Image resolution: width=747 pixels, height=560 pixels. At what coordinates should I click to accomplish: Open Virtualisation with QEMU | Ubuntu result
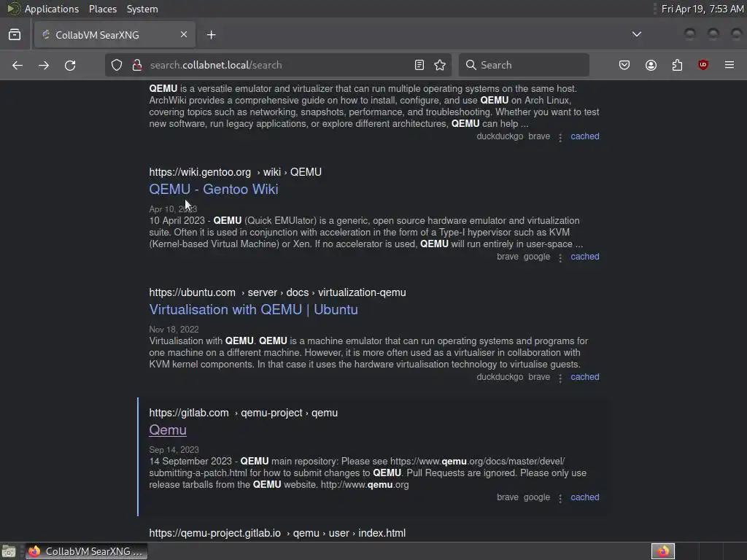[x=253, y=310]
